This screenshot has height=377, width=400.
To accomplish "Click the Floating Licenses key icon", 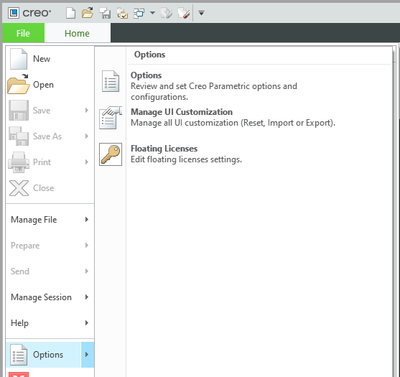I will [x=111, y=154].
